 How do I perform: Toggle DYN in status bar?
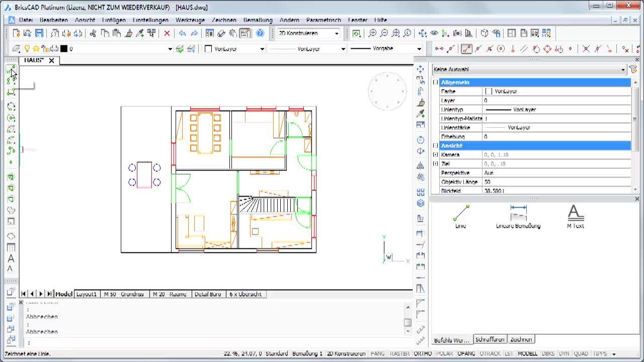(563, 354)
